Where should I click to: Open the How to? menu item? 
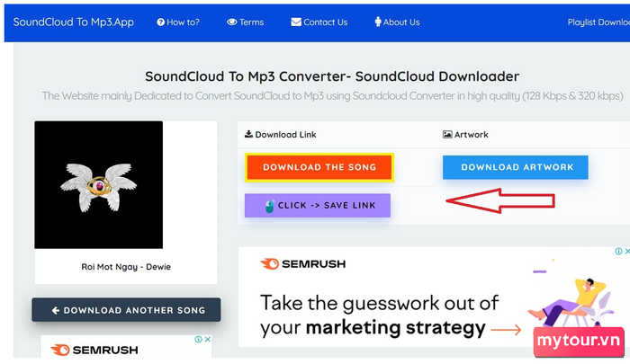coord(178,22)
